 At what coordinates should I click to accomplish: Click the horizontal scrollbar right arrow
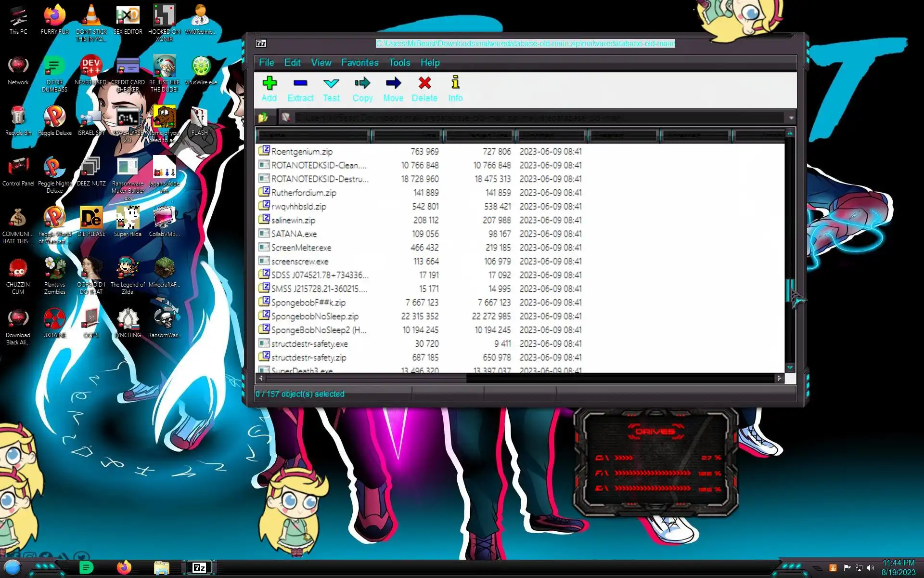[x=779, y=379]
